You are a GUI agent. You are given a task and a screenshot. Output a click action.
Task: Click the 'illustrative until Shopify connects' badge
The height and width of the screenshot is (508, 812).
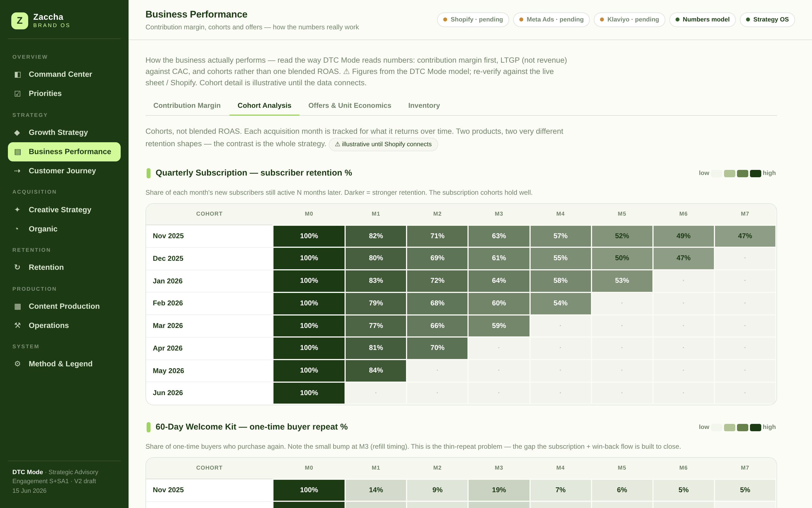coord(383,144)
